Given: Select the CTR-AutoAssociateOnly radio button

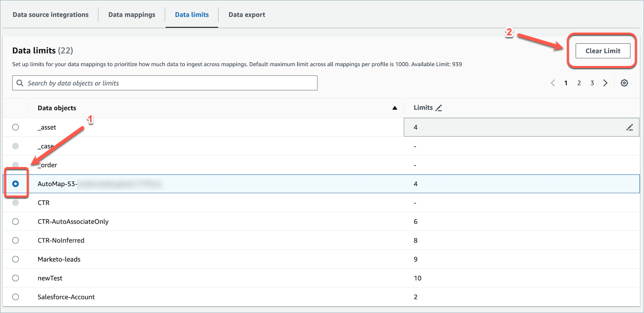Looking at the screenshot, I should [x=16, y=221].
